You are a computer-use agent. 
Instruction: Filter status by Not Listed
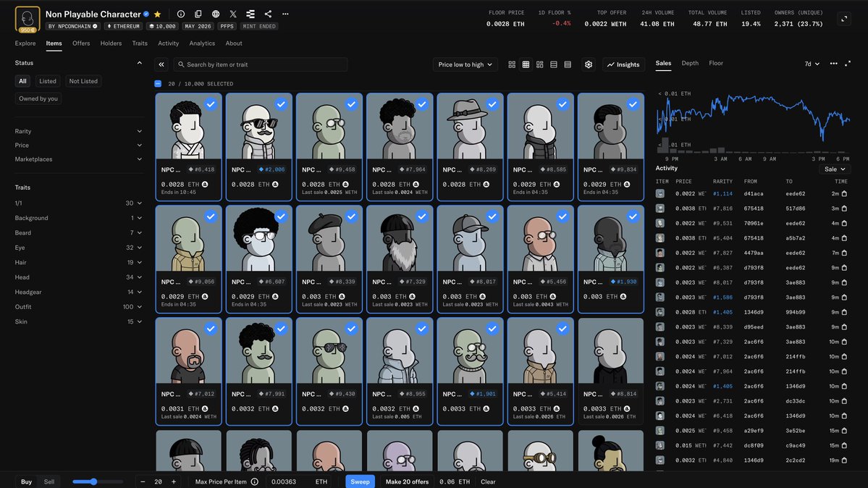(83, 81)
